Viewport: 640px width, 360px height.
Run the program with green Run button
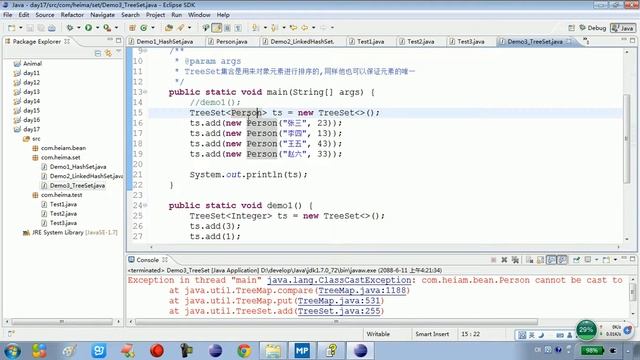click(89, 28)
